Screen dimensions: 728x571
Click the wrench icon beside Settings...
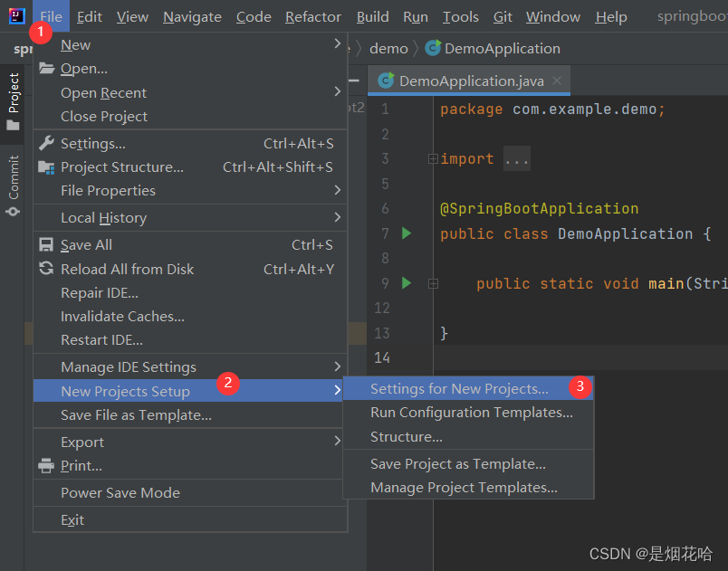46,143
